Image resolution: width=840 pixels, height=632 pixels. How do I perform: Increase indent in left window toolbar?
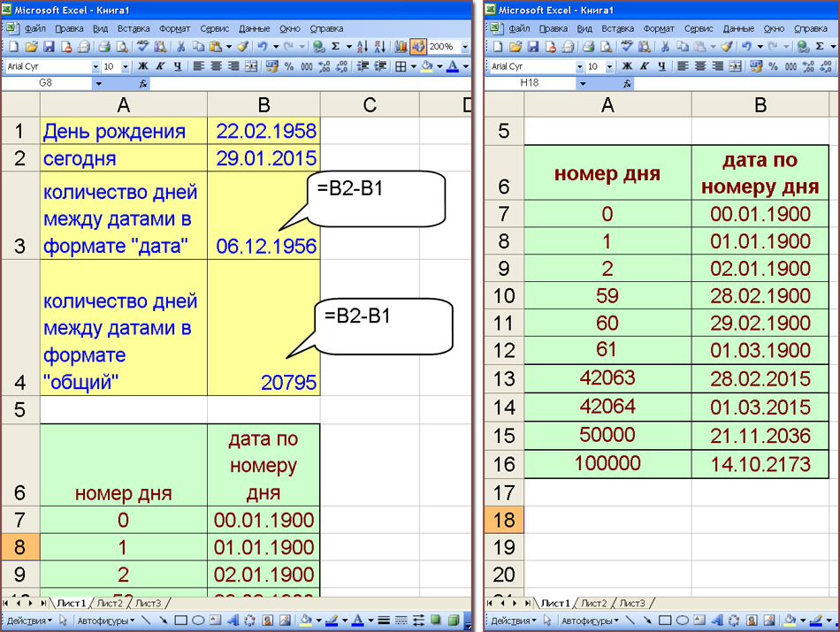(380, 66)
